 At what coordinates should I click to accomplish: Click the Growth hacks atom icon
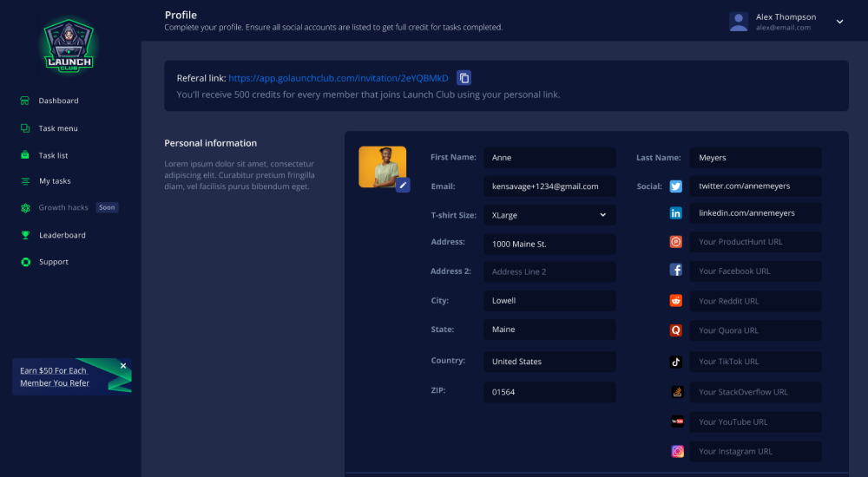[25, 208]
